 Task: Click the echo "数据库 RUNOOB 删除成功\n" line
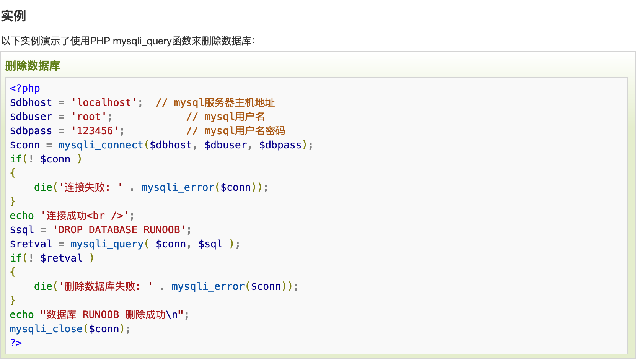pyautogui.click(x=99, y=315)
